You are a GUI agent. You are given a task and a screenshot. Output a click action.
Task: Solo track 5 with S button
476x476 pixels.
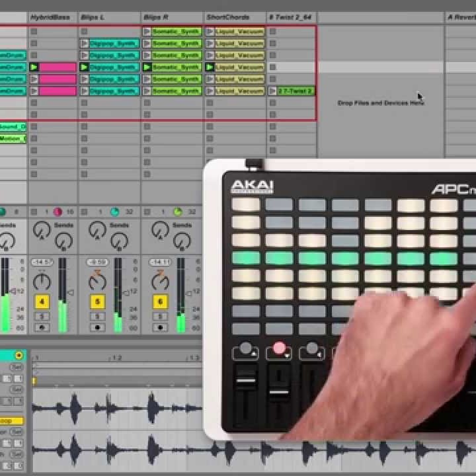click(x=97, y=317)
